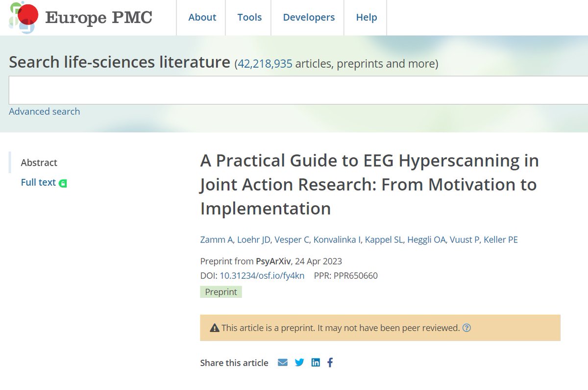
Task: Share article on Twitter bird icon
Action: click(299, 363)
